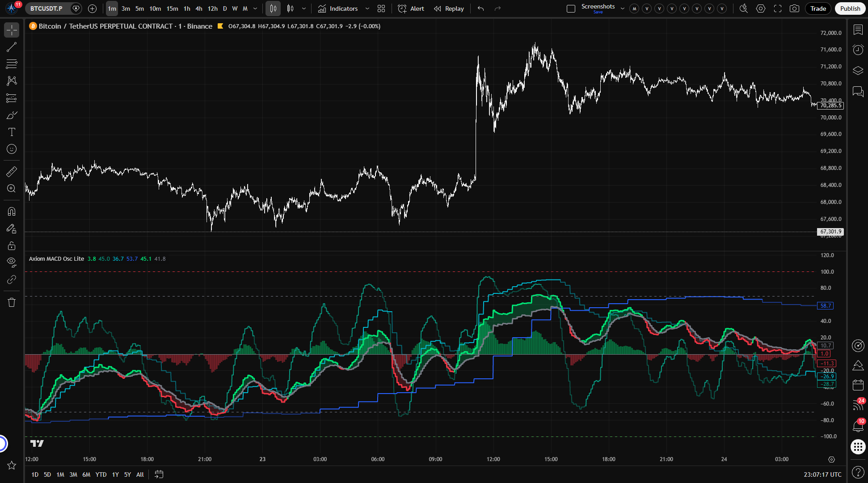Screen dimensions: 868x483
Task: Open the Alerts bell panel
Action: point(858,426)
